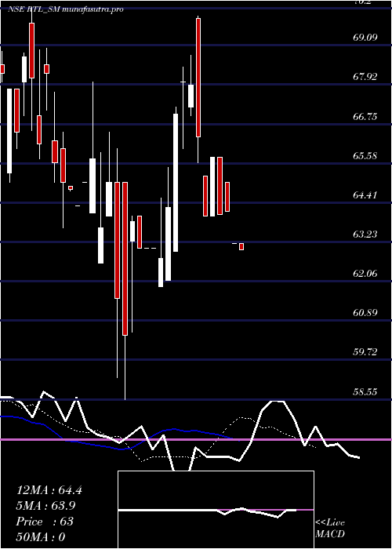This screenshot has width=392, height=549.
Task: Click the 59.72 price axis label
Action: [x=365, y=352]
